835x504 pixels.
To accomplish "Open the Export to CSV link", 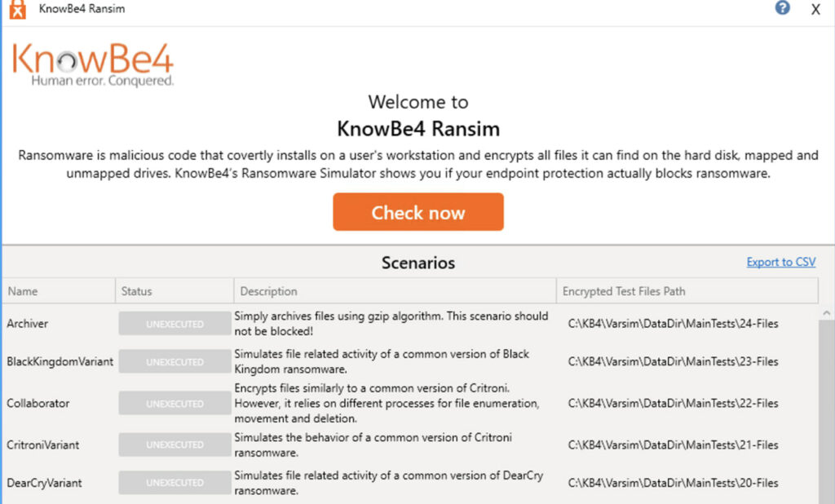I will point(780,262).
